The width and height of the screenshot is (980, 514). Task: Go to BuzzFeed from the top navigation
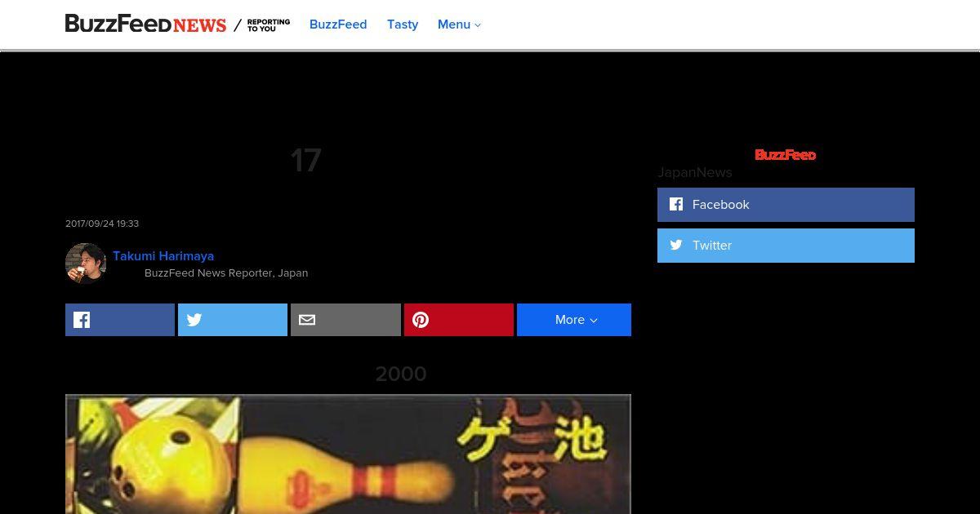click(338, 24)
